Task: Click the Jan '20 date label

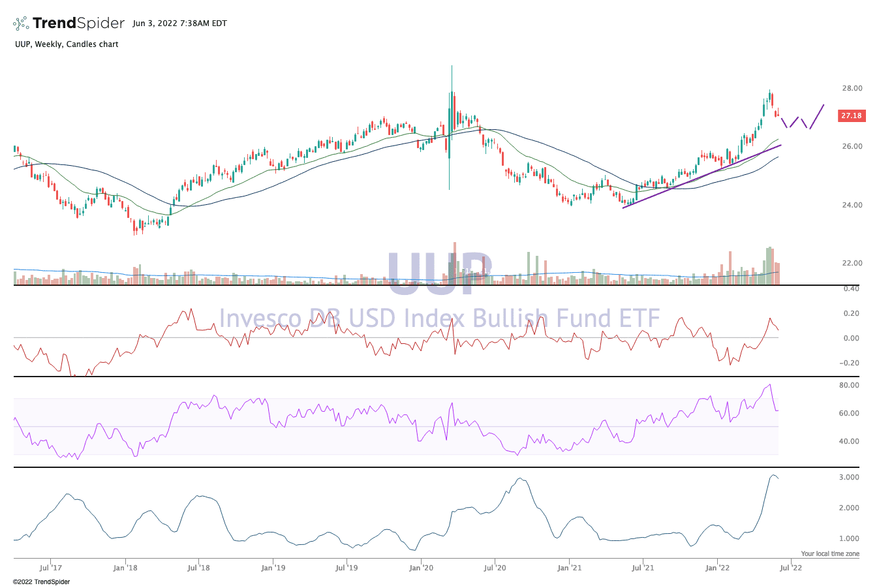Action: pyautogui.click(x=421, y=568)
